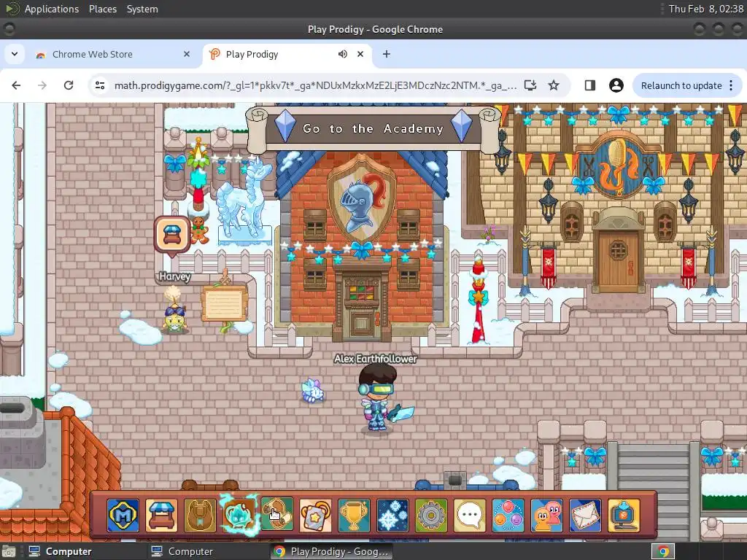Select Play Prodigy Chrome taskbar entry
The height and width of the screenshot is (560, 747).
pos(332,551)
